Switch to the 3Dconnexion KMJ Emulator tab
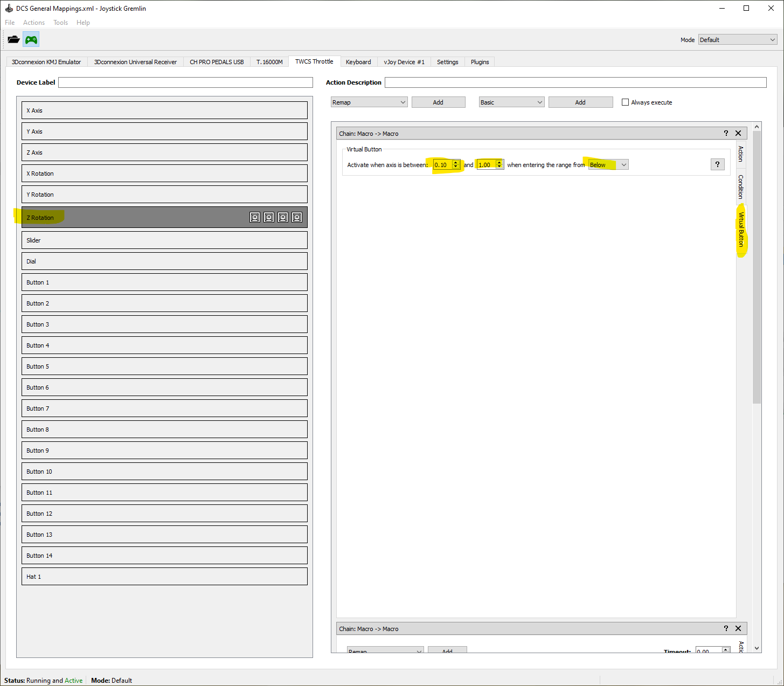The width and height of the screenshot is (784, 686). [46, 62]
